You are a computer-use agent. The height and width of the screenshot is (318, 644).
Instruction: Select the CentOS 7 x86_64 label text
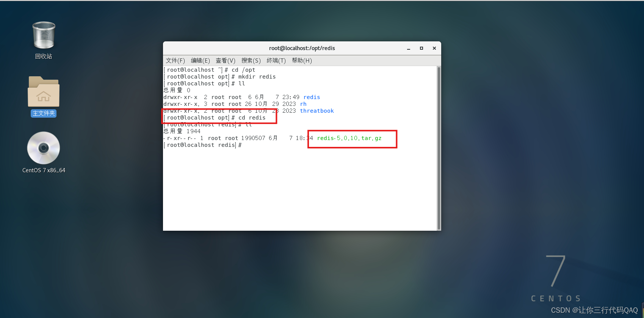[44, 170]
